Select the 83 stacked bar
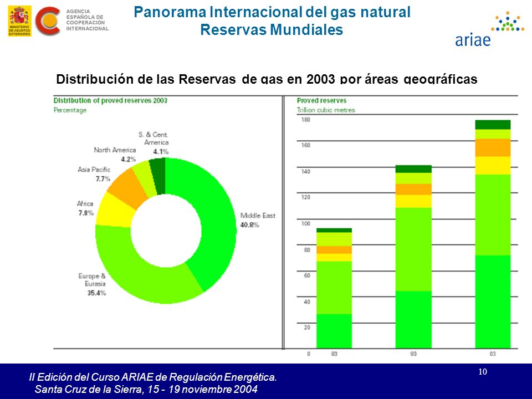532x399 pixels. 334,288
